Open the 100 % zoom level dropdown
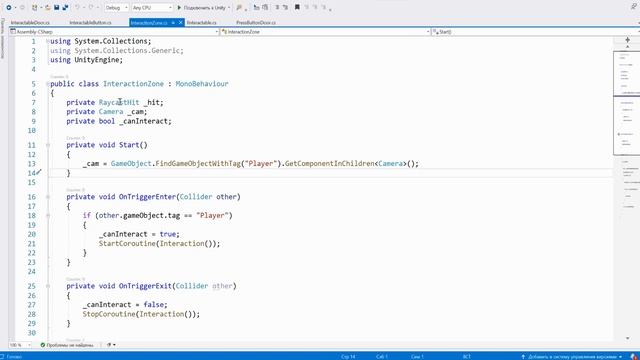This screenshot has height=360, width=640. [x=20, y=345]
